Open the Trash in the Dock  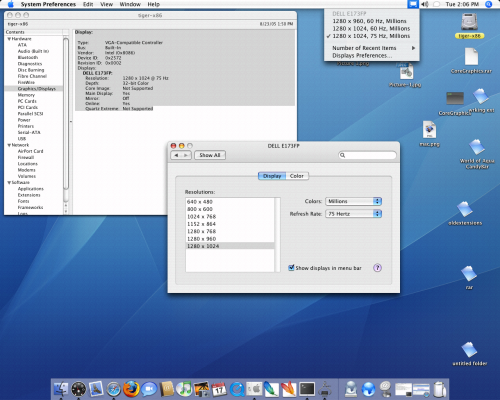(440, 389)
